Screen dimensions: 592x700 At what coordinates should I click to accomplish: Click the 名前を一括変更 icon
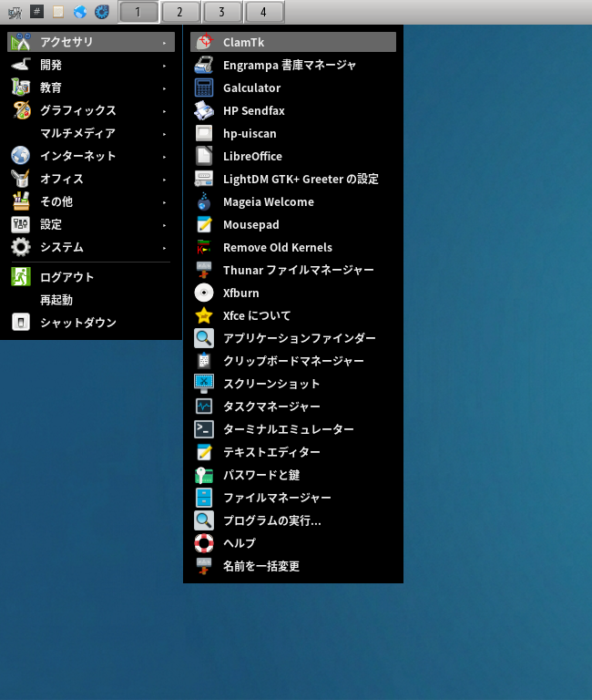pos(204,566)
